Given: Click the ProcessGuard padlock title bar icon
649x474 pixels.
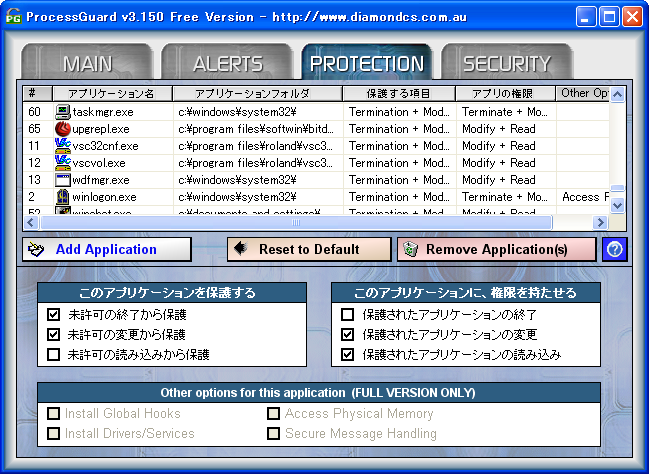Looking at the screenshot, I should [13, 17].
